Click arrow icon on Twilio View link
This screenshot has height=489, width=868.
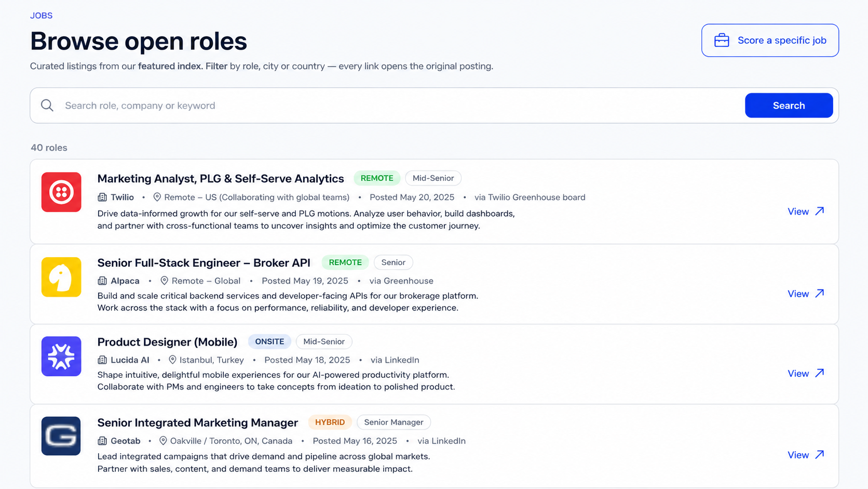pos(820,211)
